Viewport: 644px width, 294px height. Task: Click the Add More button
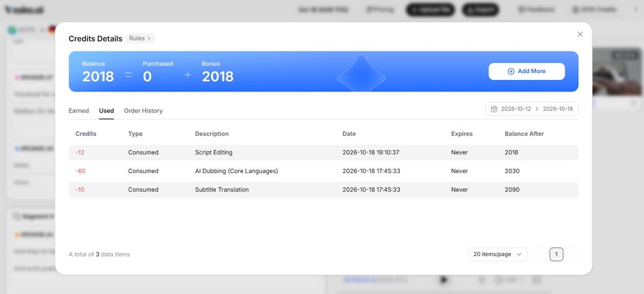click(527, 72)
